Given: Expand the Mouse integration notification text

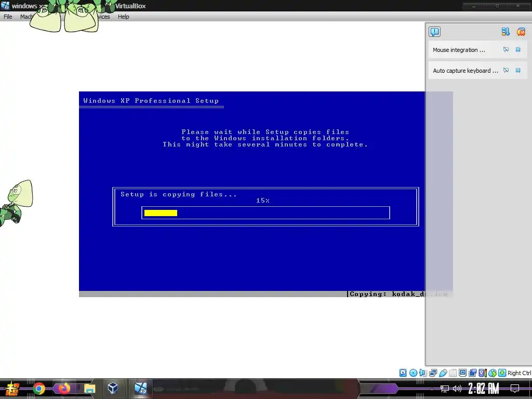Looking at the screenshot, I should 459,50.
